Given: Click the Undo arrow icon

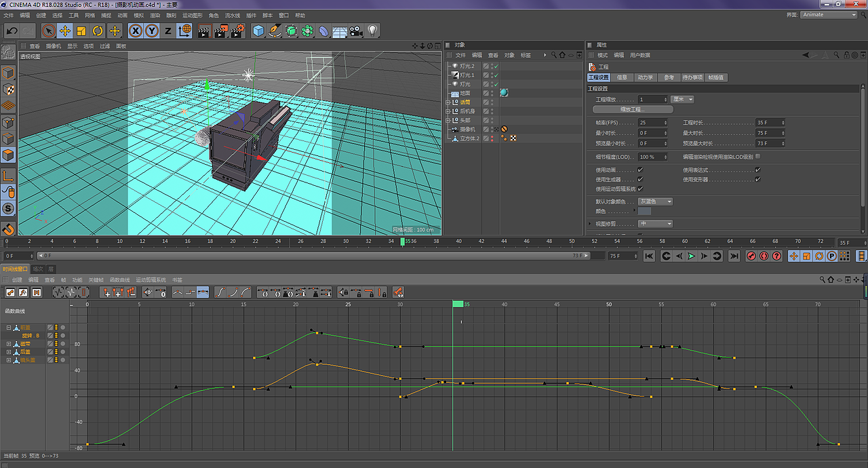Looking at the screenshot, I should [12, 31].
